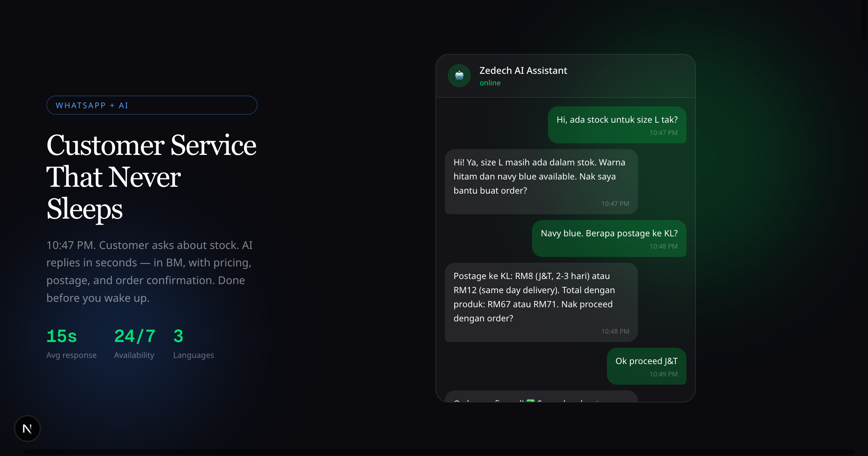Click the paragraph describing the 10:47 PM scenario
Image resolution: width=868 pixels, height=456 pixels.
149,271
